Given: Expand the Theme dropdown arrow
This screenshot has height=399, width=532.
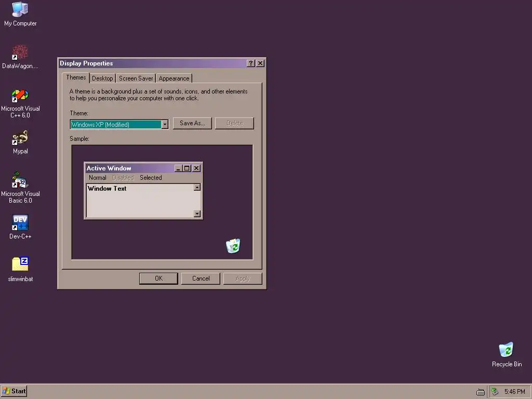Looking at the screenshot, I should click(165, 125).
